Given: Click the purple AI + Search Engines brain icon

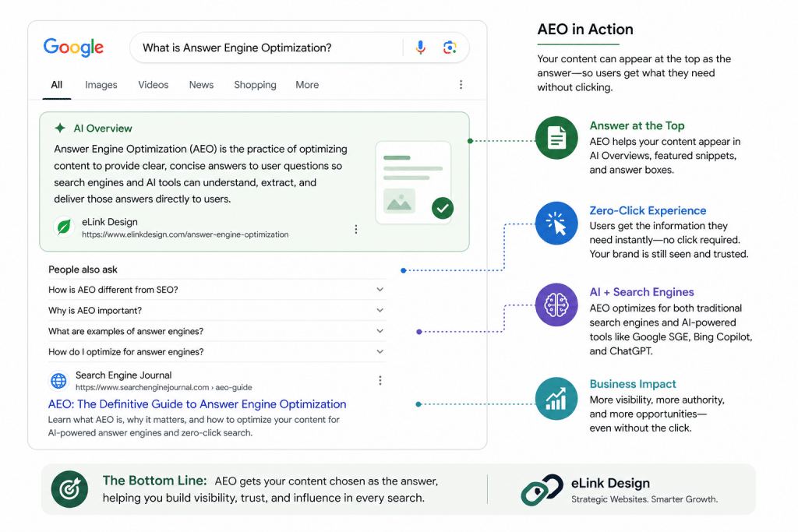Looking at the screenshot, I should tap(556, 305).
